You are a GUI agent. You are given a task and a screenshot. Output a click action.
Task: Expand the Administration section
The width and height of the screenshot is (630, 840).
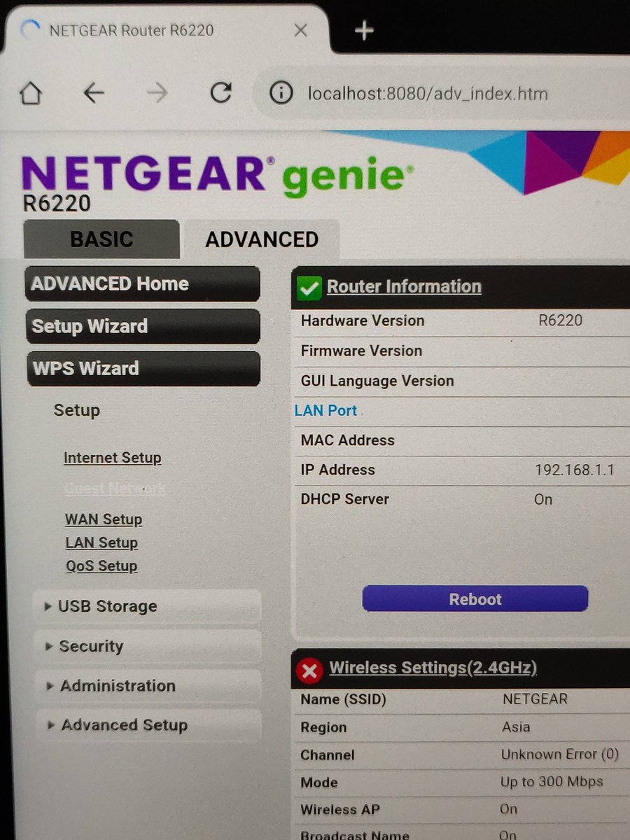147,686
